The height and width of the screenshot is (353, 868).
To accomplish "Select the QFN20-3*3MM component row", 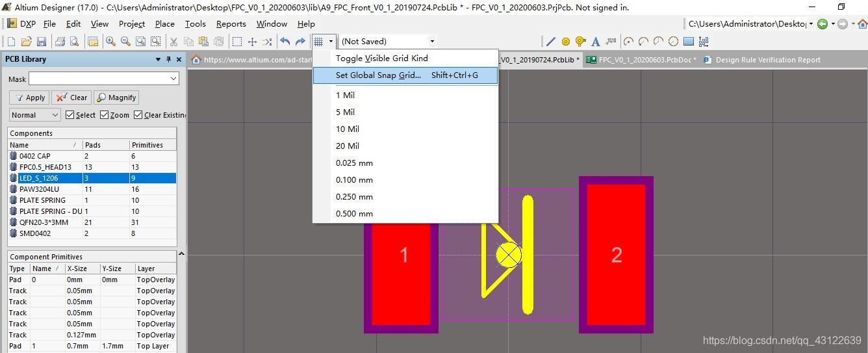I will point(92,222).
